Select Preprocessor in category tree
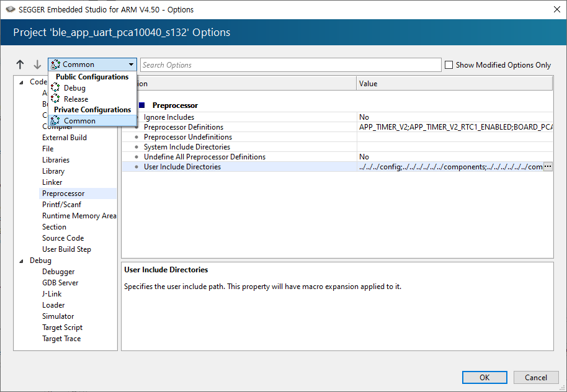Viewport: 567px width, 392px height. point(63,194)
